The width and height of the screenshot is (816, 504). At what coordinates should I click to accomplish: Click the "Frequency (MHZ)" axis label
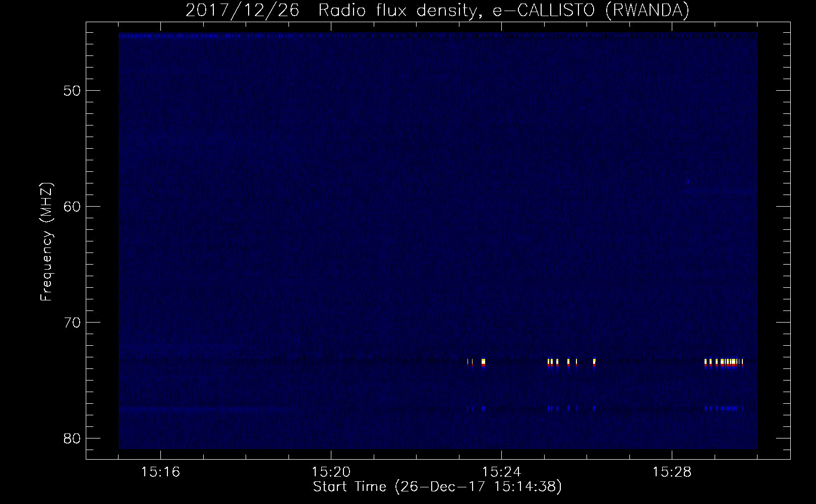click(46, 242)
